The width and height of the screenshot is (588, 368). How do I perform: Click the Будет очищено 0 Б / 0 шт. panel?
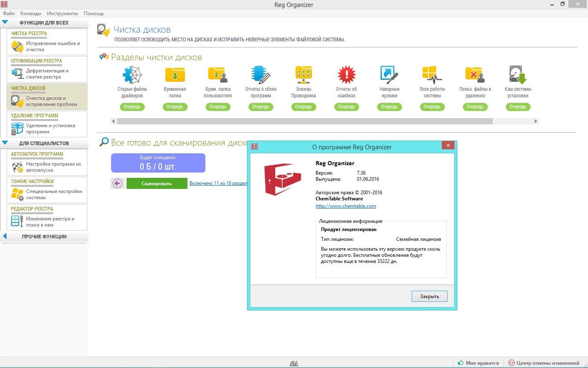pos(158,163)
